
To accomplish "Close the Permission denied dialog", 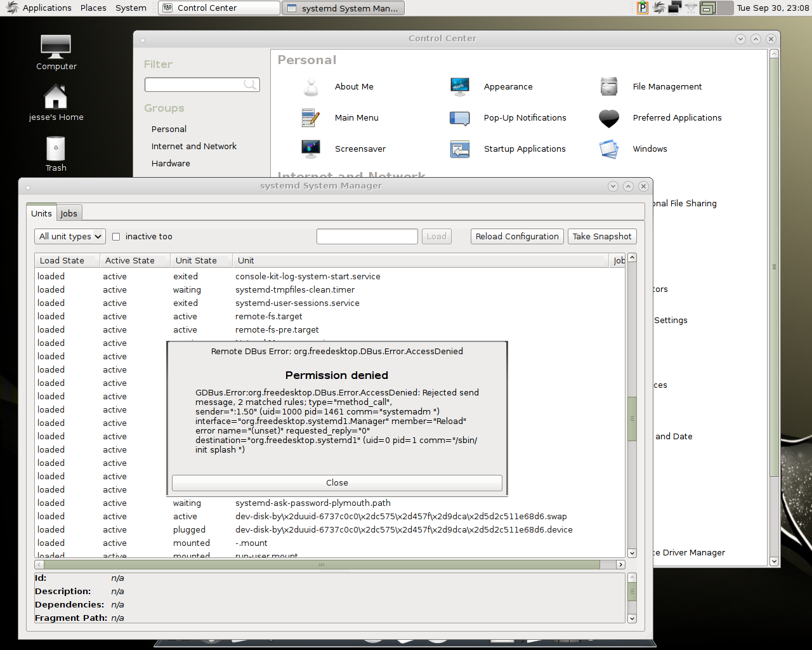I will click(x=337, y=483).
